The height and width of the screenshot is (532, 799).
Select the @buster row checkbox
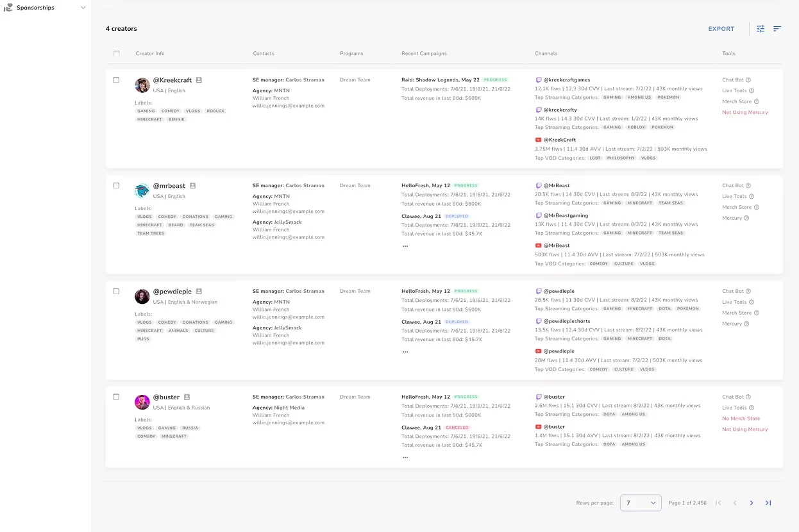coord(116,397)
